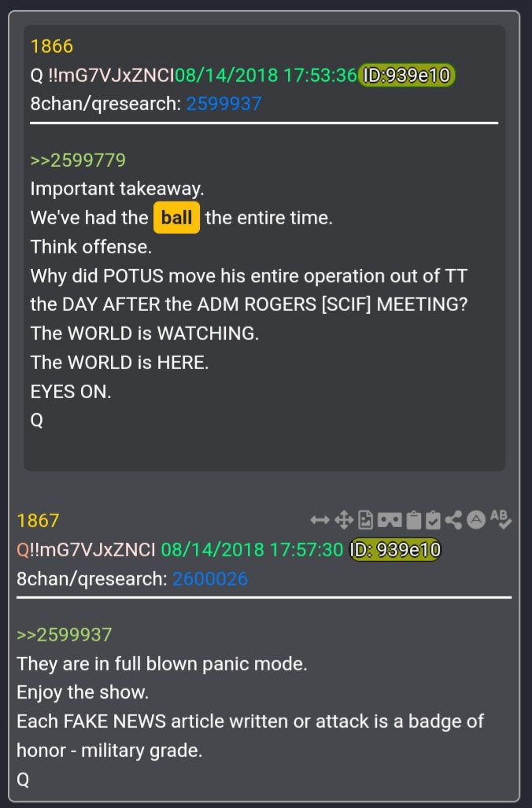Click the image file icon on post 1867
The image size is (532, 808).
[x=365, y=520]
